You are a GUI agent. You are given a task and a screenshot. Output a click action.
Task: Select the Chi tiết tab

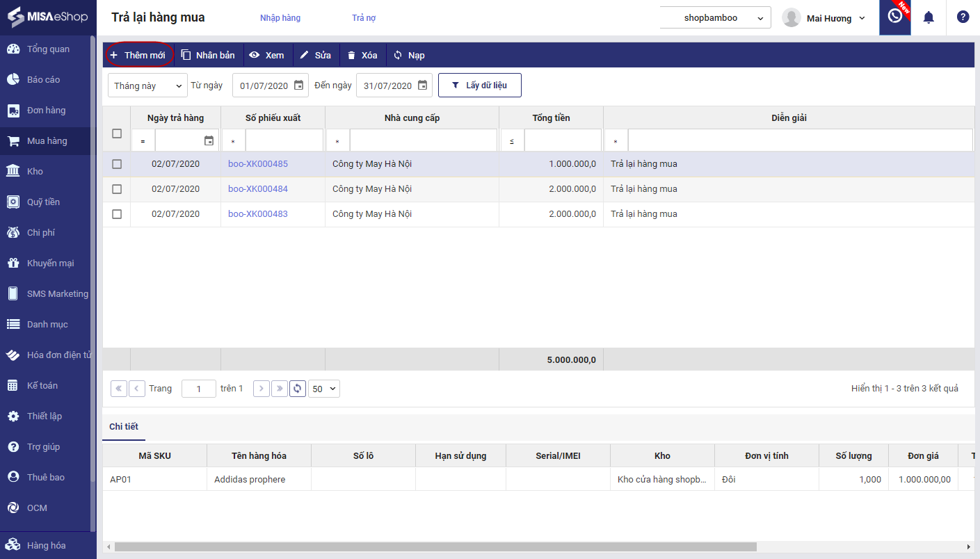(124, 426)
